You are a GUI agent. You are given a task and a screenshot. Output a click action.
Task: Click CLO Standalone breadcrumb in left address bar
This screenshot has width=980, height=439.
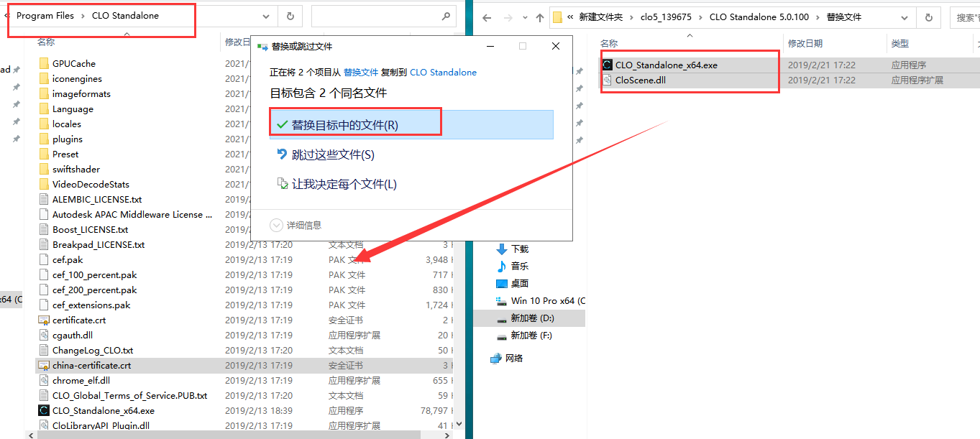coord(126,16)
